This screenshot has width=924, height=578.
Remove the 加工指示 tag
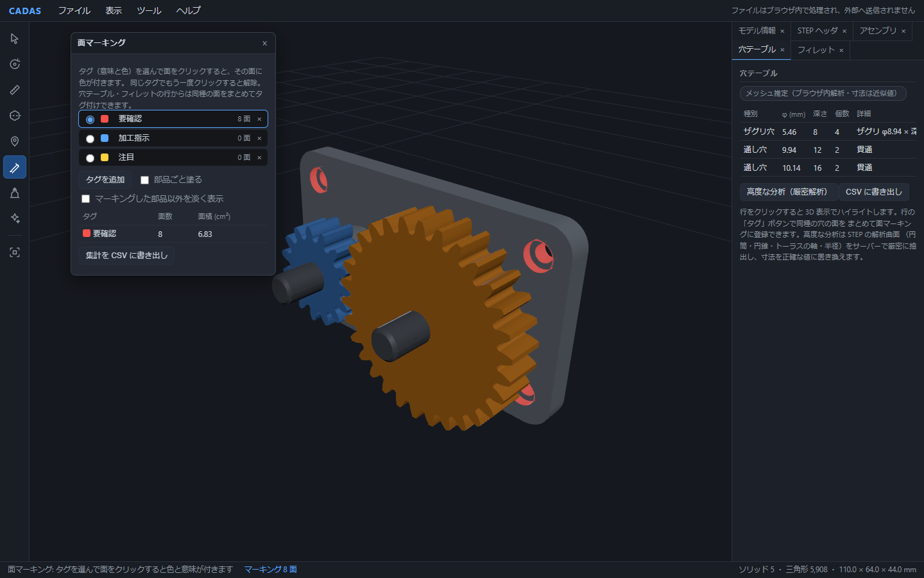[x=259, y=138]
